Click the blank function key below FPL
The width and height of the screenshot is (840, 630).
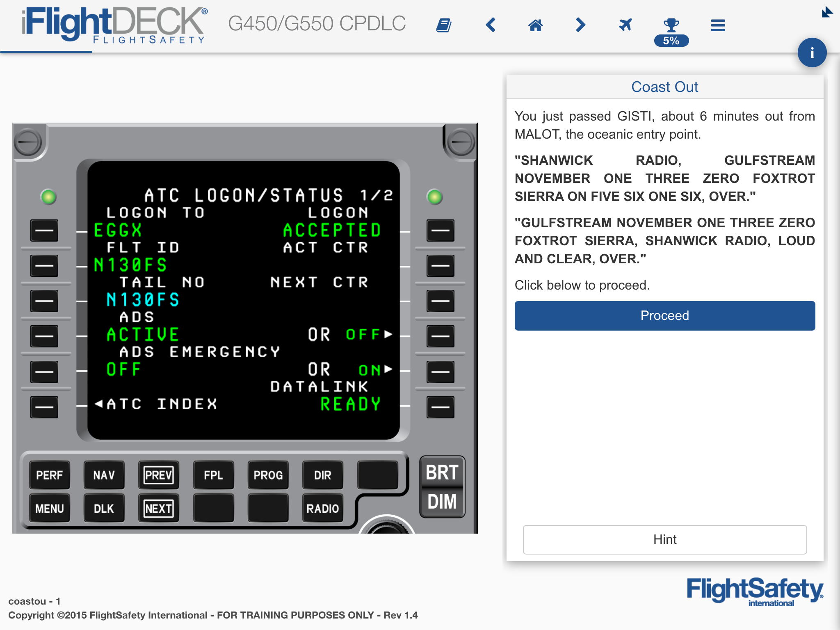(213, 508)
